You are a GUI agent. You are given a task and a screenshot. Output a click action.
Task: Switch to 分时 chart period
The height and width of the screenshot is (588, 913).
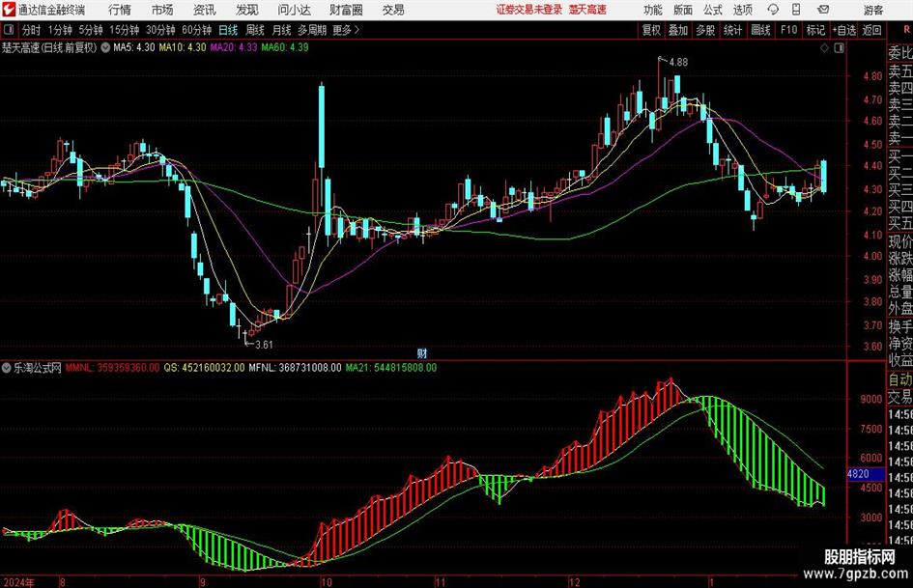(32, 30)
